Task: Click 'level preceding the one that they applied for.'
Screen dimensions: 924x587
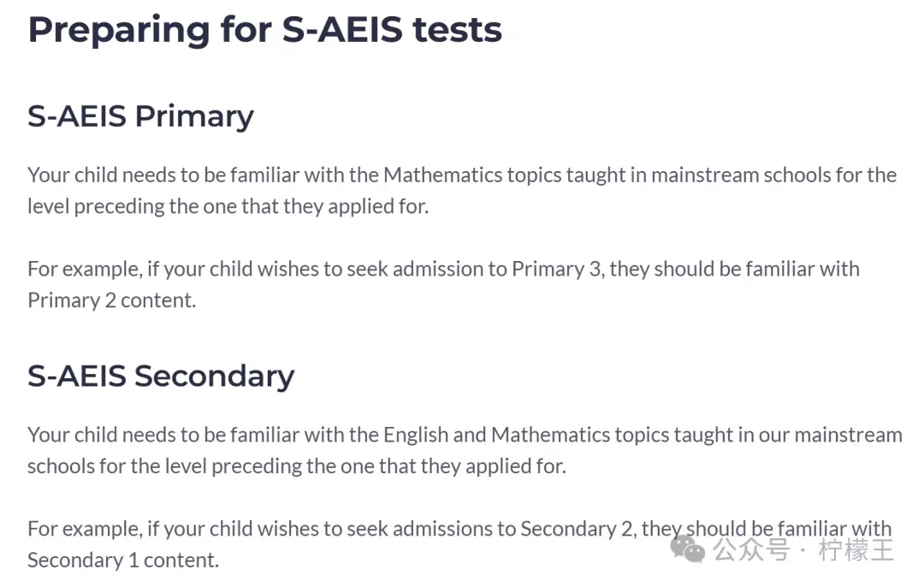Action: pyautogui.click(x=228, y=206)
